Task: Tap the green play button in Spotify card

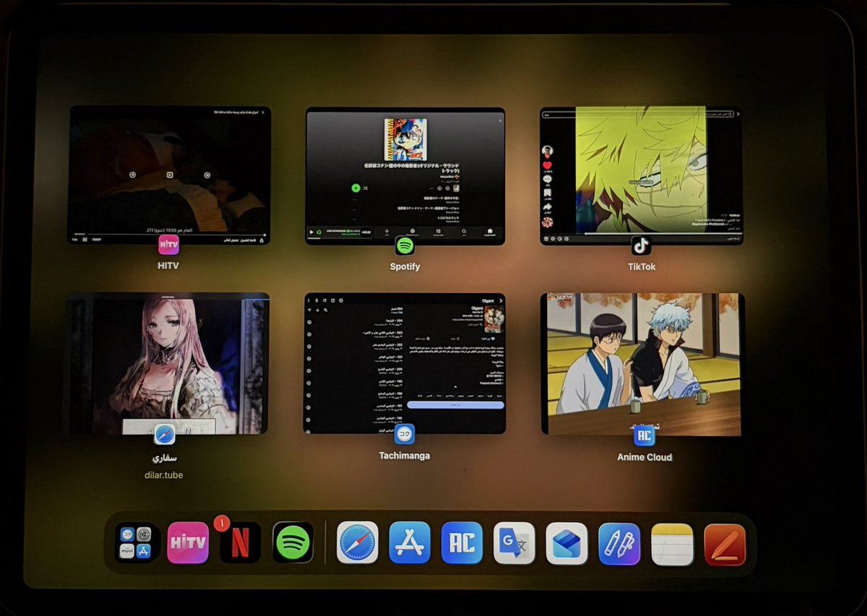Action: [355, 188]
